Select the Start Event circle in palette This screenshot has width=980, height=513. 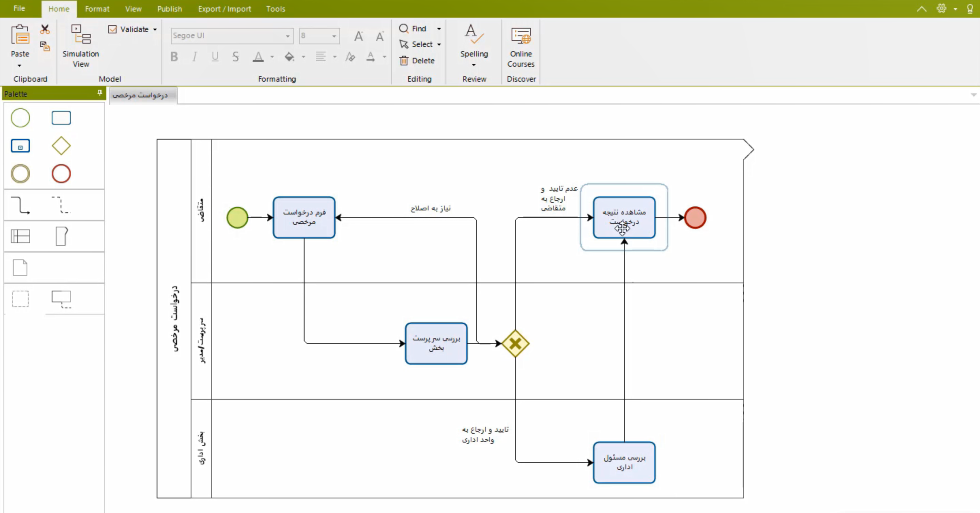point(20,118)
